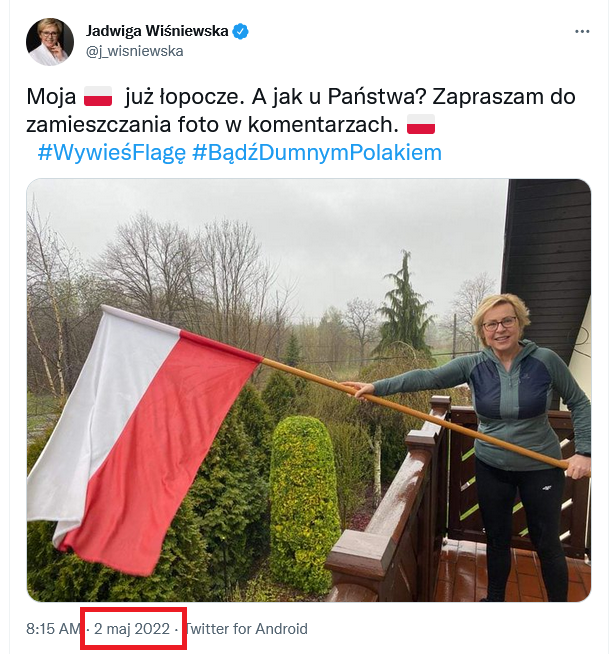Open the display name Jadwiga Wiśniewska

coord(157,31)
